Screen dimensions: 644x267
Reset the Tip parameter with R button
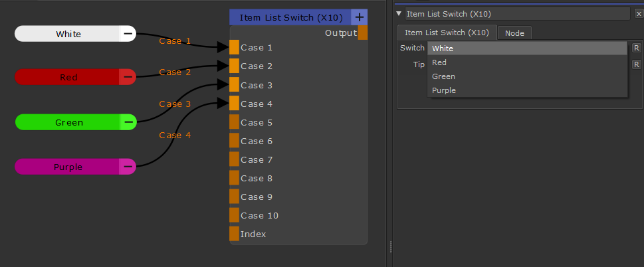pos(636,64)
